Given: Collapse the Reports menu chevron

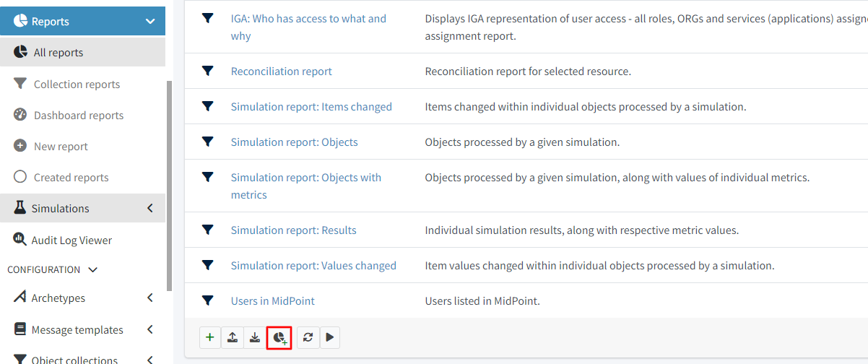Looking at the screenshot, I should tap(150, 22).
